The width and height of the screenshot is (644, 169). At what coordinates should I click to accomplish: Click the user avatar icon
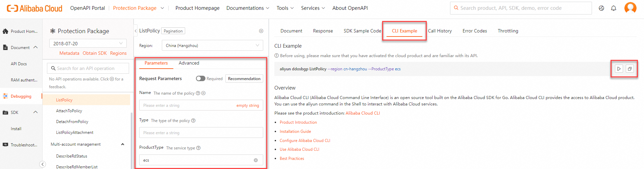tap(630, 8)
